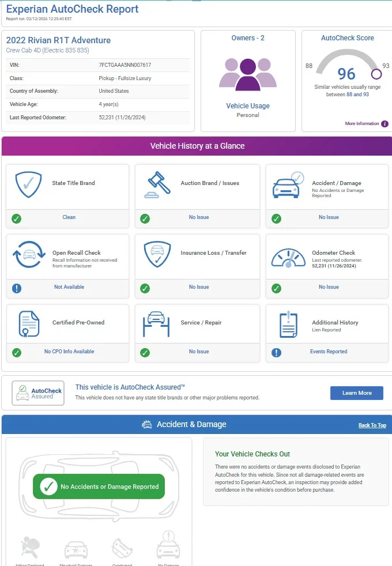Click the Certified Pre-Owned certificate icon
This screenshot has width=392, height=566.
point(29,324)
